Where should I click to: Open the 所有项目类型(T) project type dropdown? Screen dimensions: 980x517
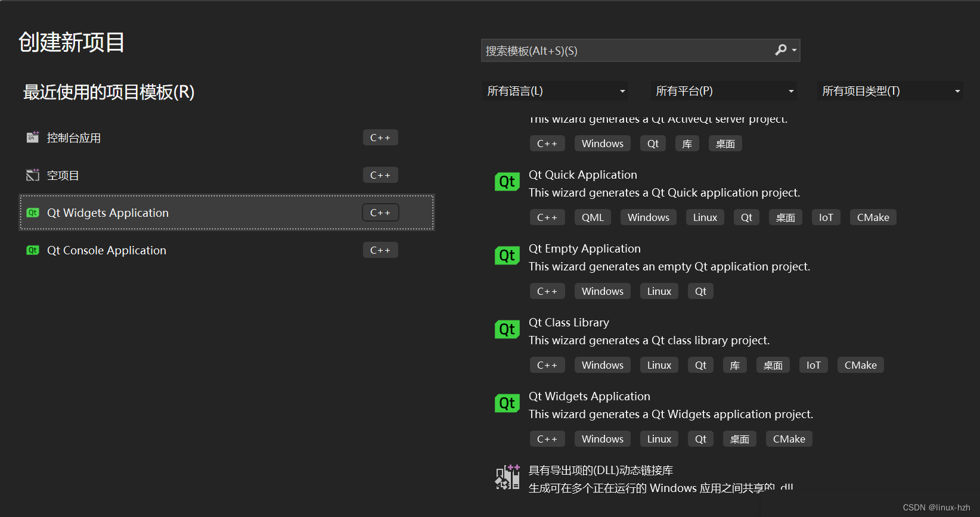tap(890, 91)
